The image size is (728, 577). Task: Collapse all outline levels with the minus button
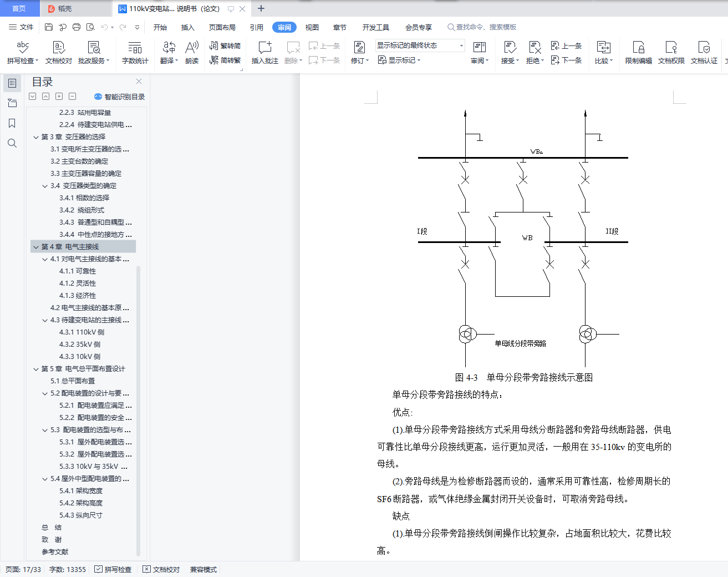pyautogui.click(x=73, y=97)
